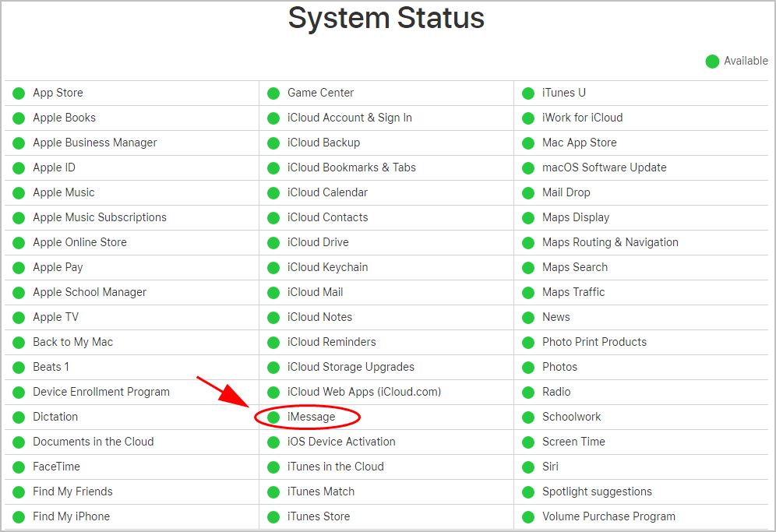
Task: Click Apple School Manager text
Action: pyautogui.click(x=90, y=292)
